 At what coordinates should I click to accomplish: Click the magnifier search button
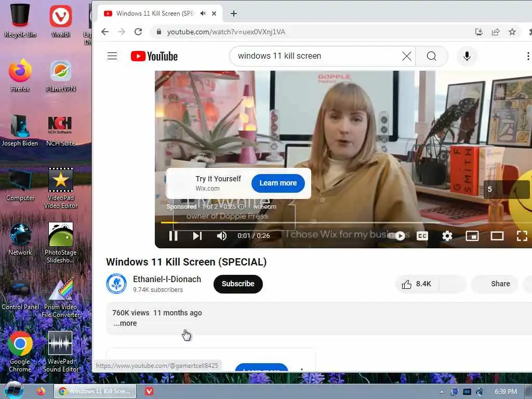point(432,56)
